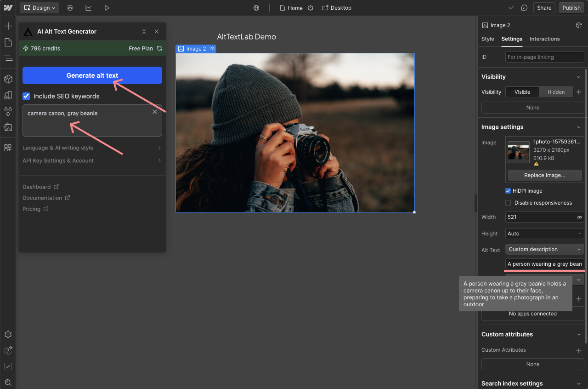The width and height of the screenshot is (588, 389).
Task: Uncheck Include SEO keywords
Action: 26,96
